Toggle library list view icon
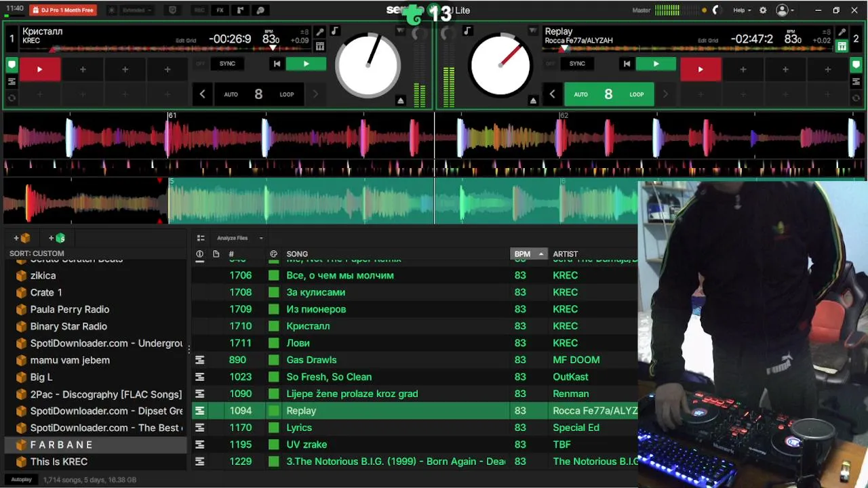Image resolution: width=868 pixels, height=488 pixels. [x=201, y=238]
